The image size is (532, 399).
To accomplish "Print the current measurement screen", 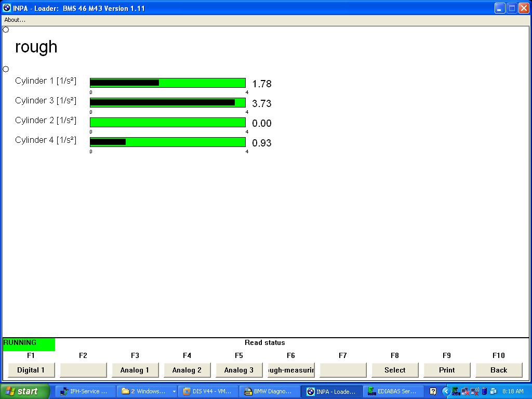I will (x=447, y=370).
